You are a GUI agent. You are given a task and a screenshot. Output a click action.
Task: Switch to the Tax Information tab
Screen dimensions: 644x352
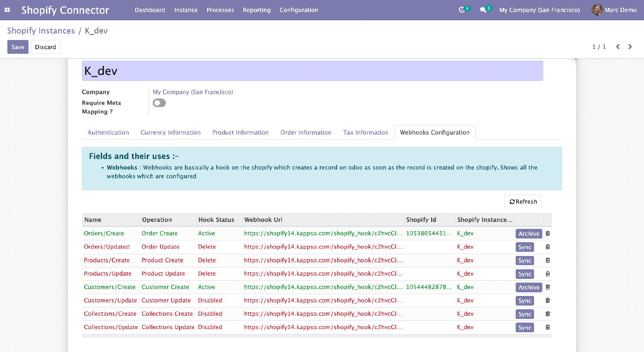[x=366, y=132]
